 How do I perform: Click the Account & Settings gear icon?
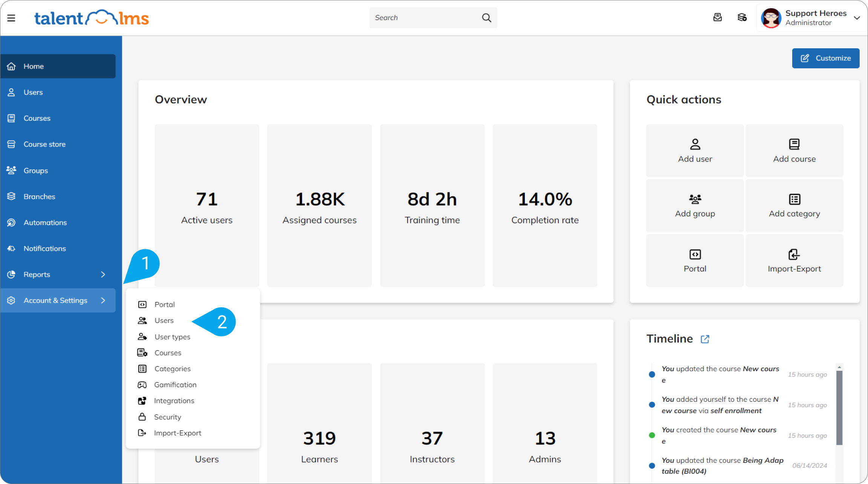coord(11,301)
